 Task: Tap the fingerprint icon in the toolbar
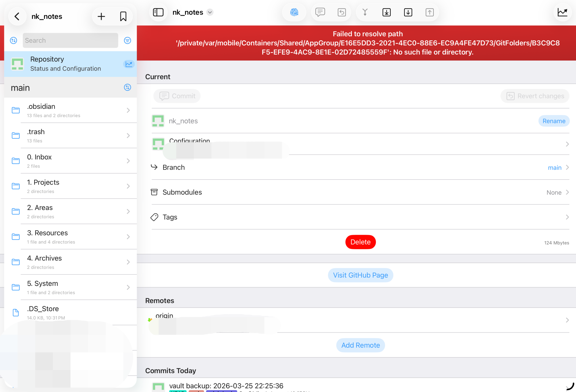[294, 12]
